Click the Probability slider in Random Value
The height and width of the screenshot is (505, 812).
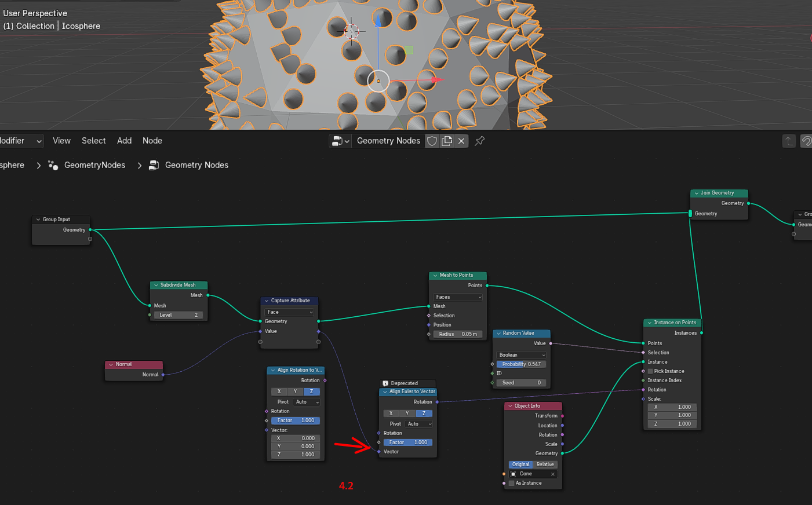click(521, 364)
